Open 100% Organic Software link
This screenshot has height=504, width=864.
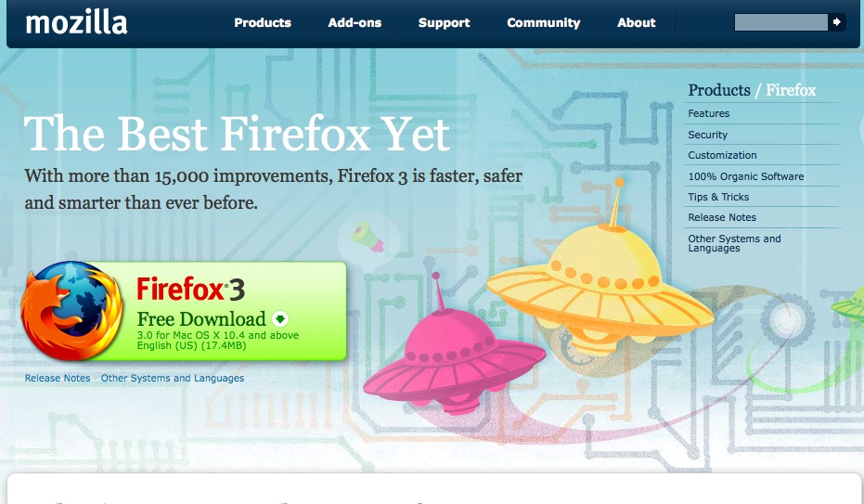click(745, 176)
